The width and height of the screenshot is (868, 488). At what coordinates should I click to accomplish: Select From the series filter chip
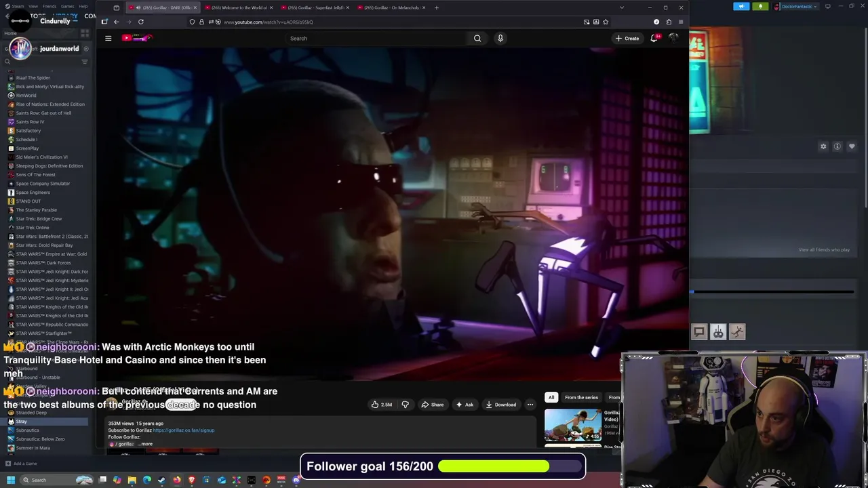click(x=581, y=397)
